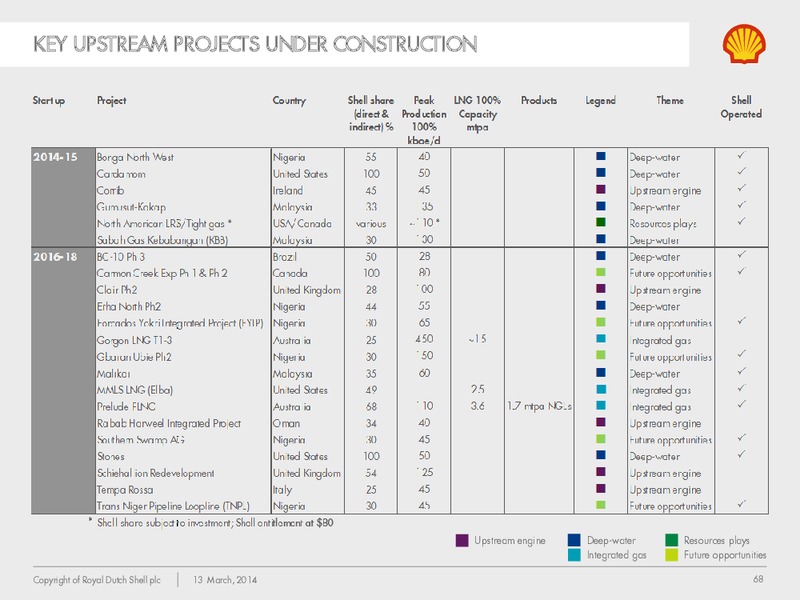Click the legend square in Tempa Rossa row
800x600 pixels.
tap(601, 488)
